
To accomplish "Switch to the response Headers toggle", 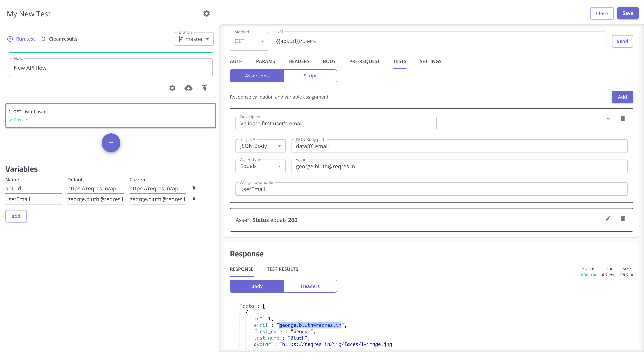I will (310, 286).
